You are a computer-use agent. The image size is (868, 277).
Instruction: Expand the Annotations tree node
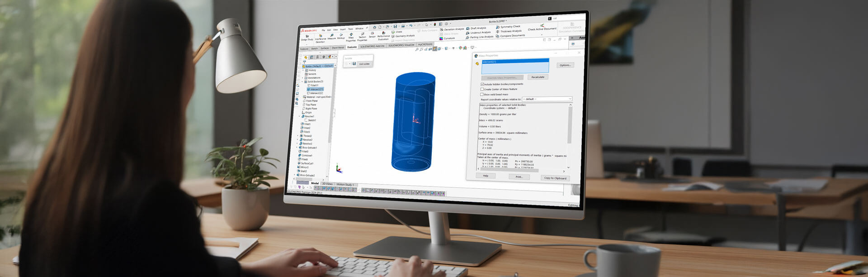(302, 78)
